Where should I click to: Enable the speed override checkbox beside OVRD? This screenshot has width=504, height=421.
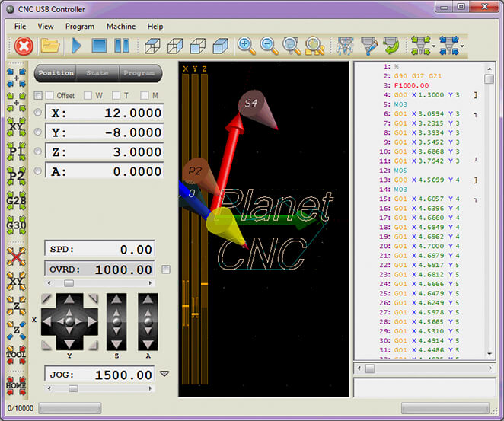(x=166, y=270)
